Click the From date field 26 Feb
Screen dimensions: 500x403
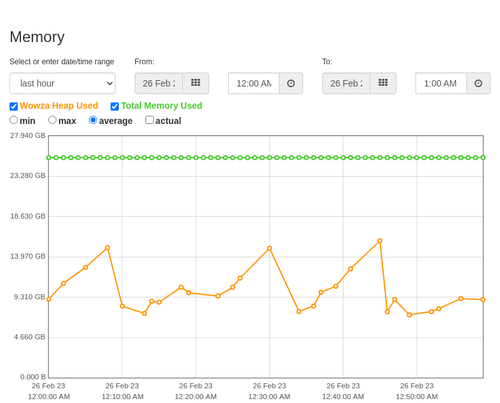point(159,83)
